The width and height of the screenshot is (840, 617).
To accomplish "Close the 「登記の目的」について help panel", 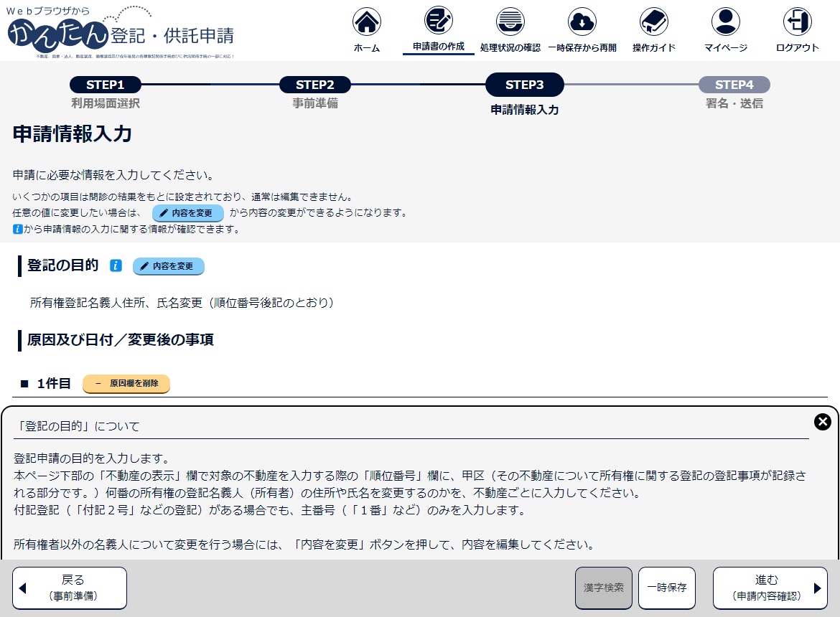I will tap(823, 422).
